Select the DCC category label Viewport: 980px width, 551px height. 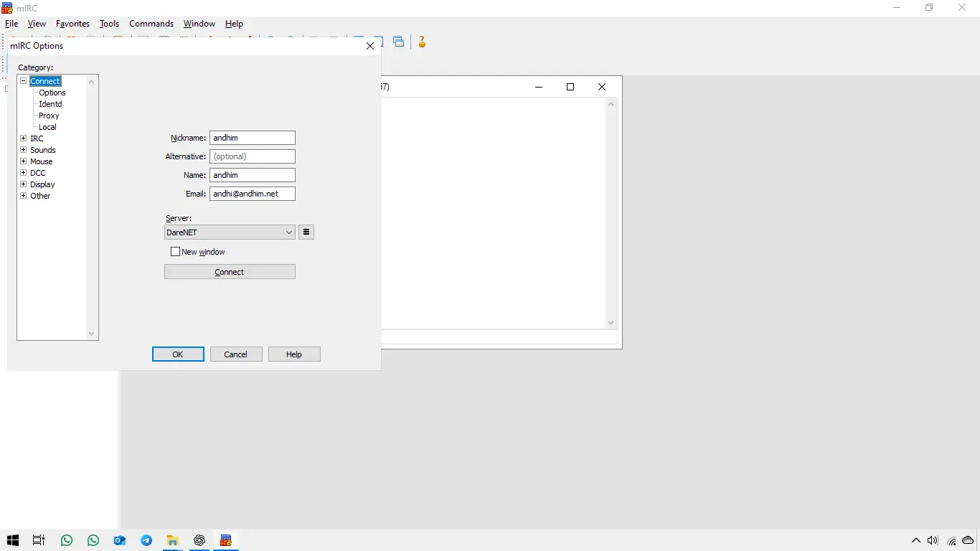(38, 173)
